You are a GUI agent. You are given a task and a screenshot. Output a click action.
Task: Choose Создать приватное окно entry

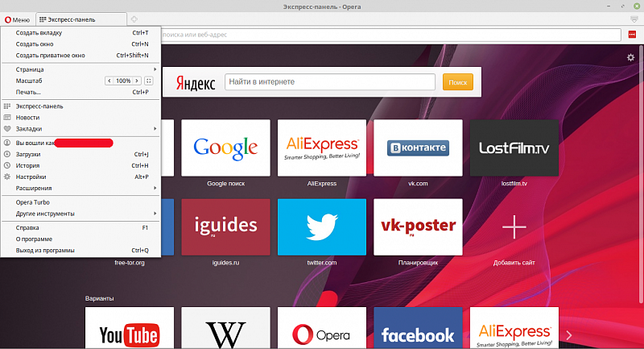pyautogui.click(x=80, y=55)
